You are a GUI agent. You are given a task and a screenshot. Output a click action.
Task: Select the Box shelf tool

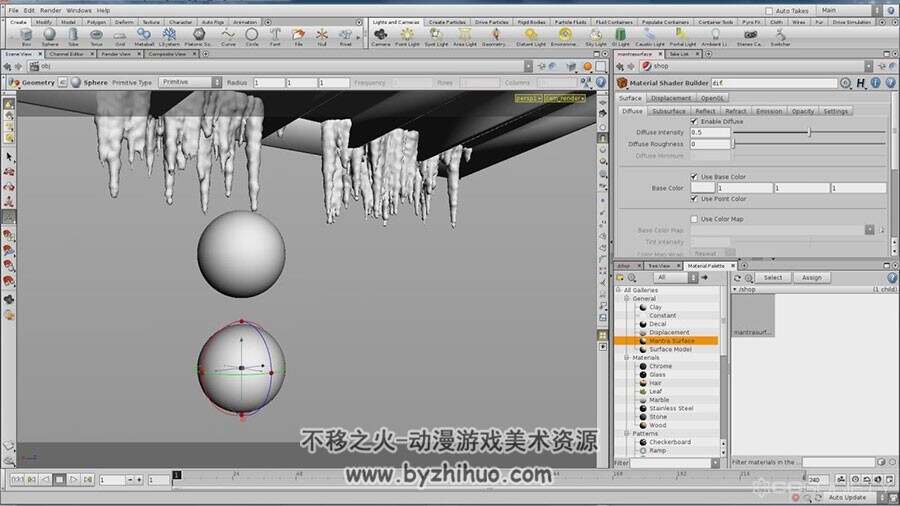pyautogui.click(x=26, y=37)
